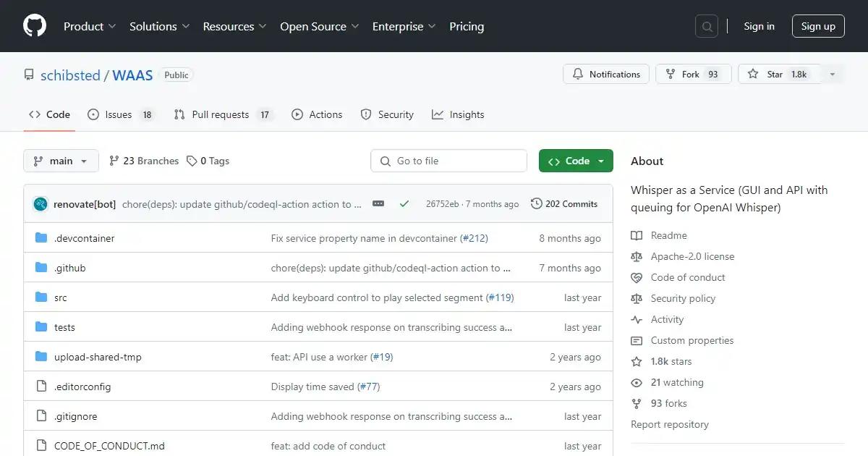
Task: Click the Notifications button
Action: click(606, 75)
